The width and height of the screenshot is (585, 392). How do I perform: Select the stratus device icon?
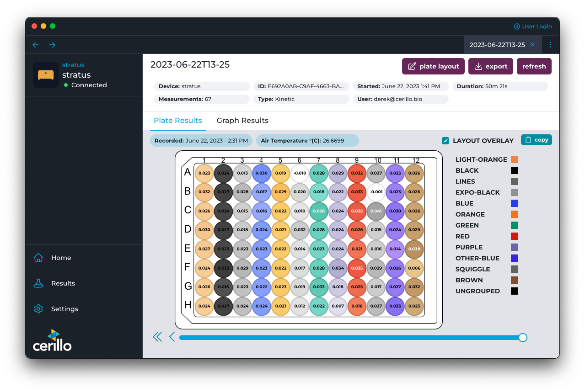[46, 75]
